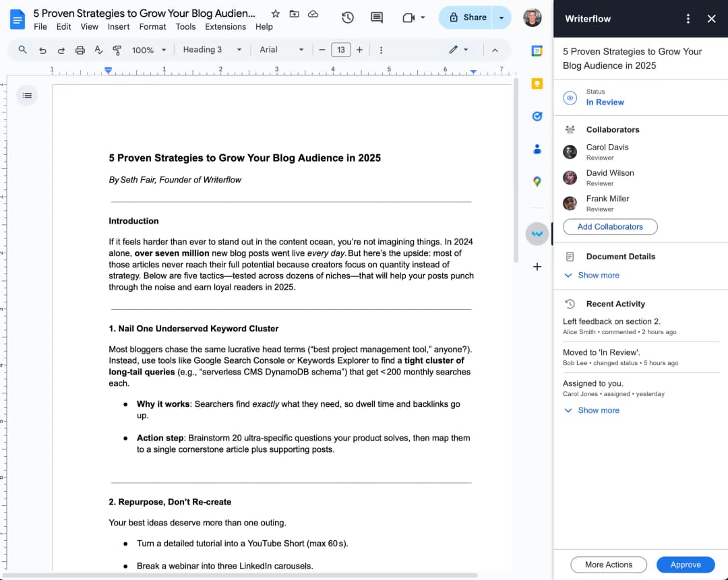Image resolution: width=728 pixels, height=580 pixels.
Task: Print the document using the printer icon
Action: point(80,49)
